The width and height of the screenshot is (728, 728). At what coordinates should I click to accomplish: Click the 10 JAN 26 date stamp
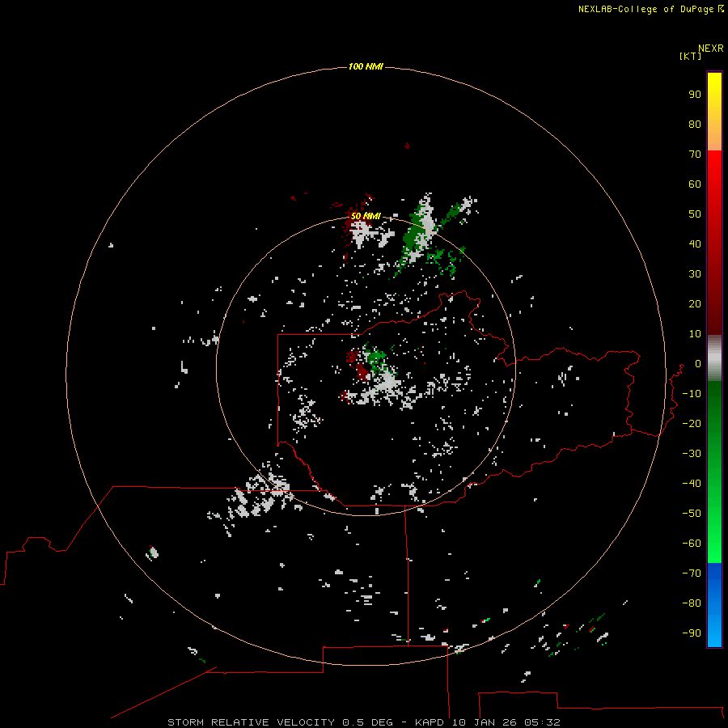click(485, 722)
